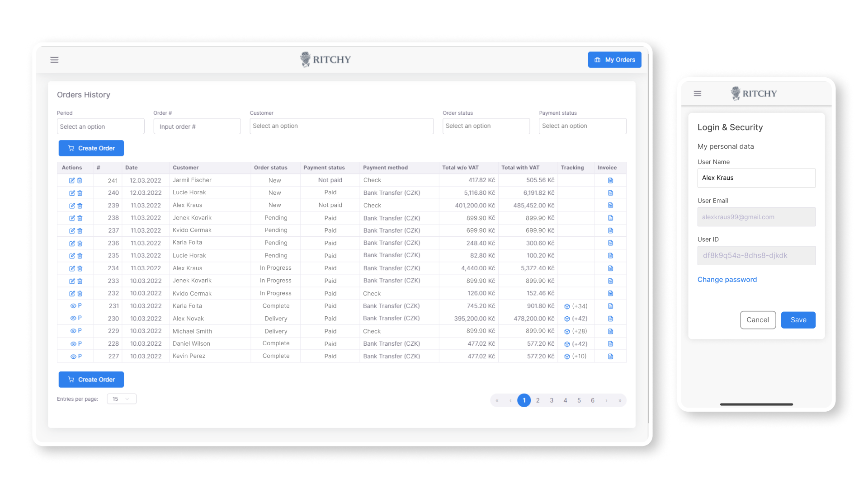Click the User Name field showing Alex Kraus

pos(756,178)
